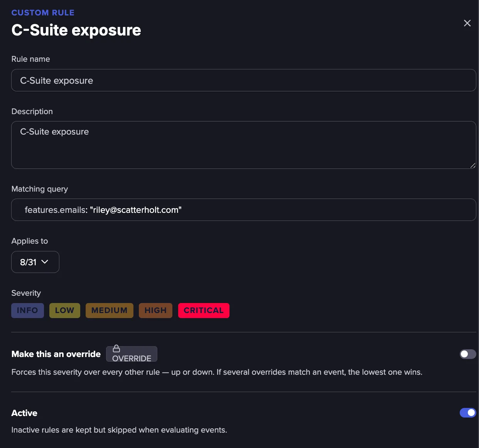The height and width of the screenshot is (448, 479).
Task: Set severity to LOW
Action: (x=64, y=310)
